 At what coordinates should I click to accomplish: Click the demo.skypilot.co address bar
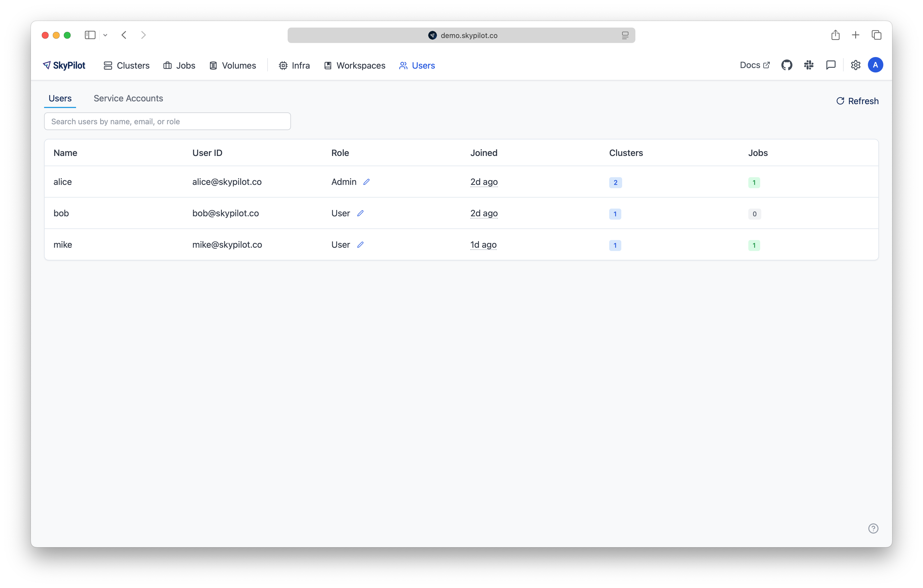point(461,35)
